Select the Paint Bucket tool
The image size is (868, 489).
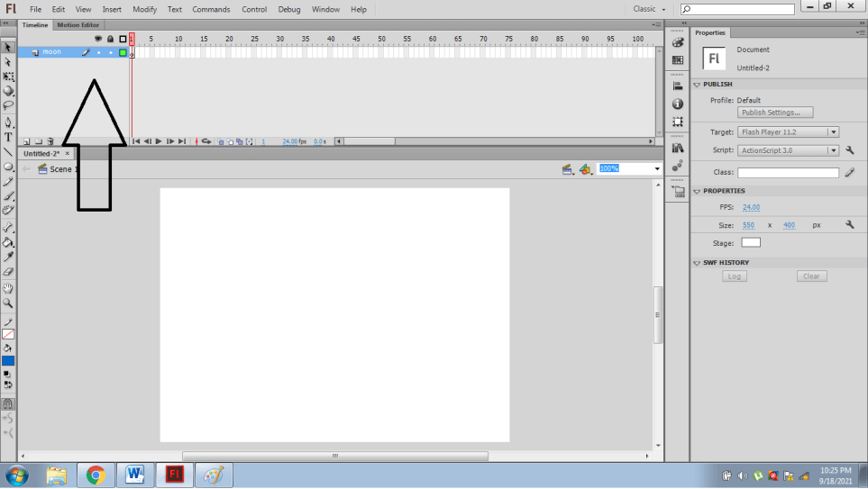click(8, 242)
